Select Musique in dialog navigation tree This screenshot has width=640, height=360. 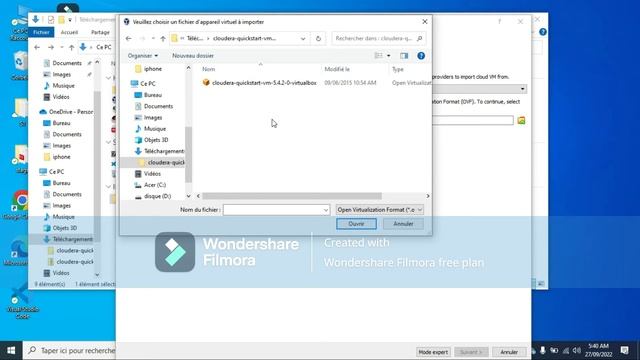pos(155,129)
